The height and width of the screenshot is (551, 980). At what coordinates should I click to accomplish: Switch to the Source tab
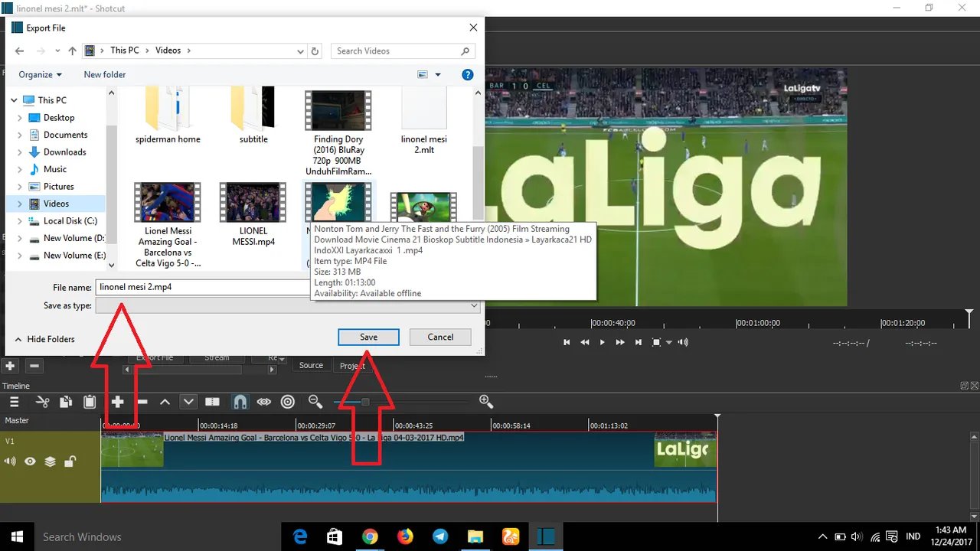[311, 366]
